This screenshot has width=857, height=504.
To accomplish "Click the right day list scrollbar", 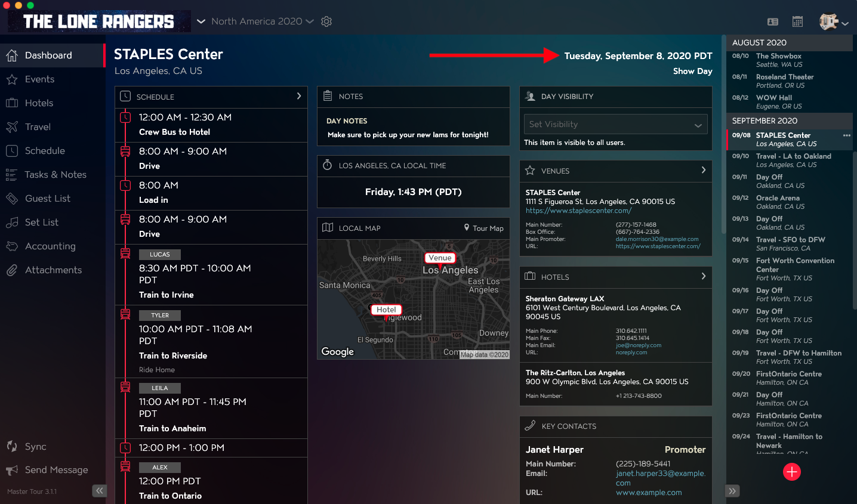I will 854,230.
